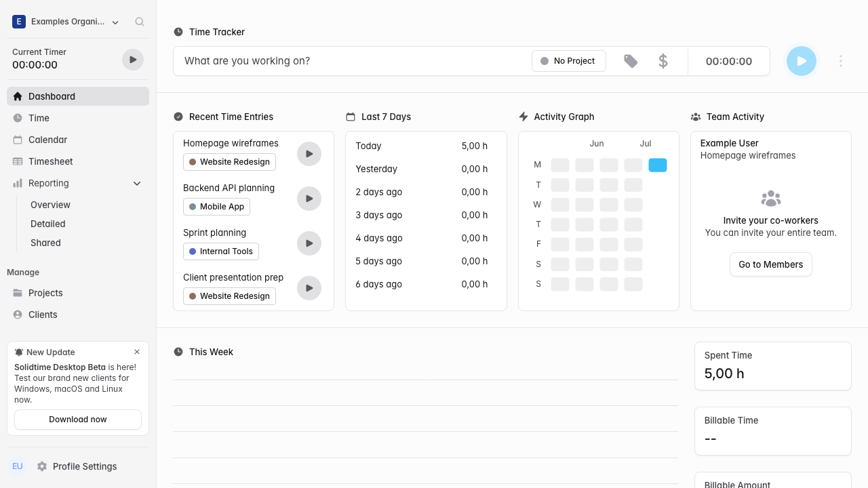The image size is (868, 488).
Task: Open Profile Settings gear
Action: pyautogui.click(x=42, y=466)
